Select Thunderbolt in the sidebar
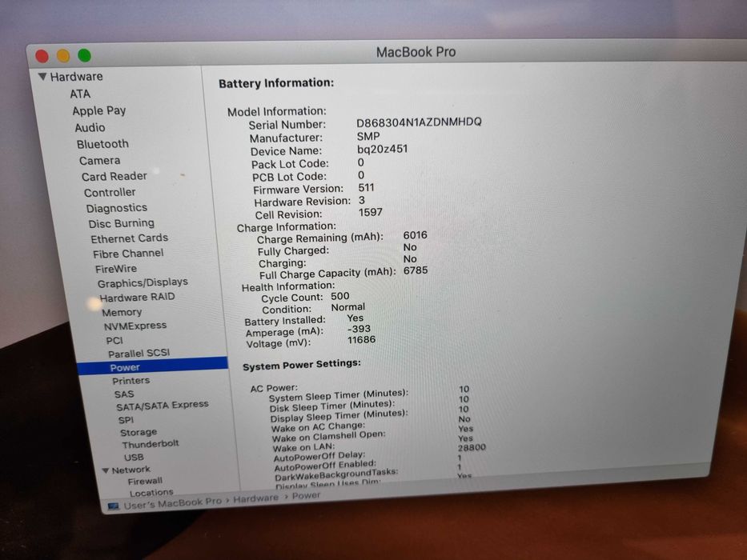Viewport: 747px width, 560px height. coord(150,444)
